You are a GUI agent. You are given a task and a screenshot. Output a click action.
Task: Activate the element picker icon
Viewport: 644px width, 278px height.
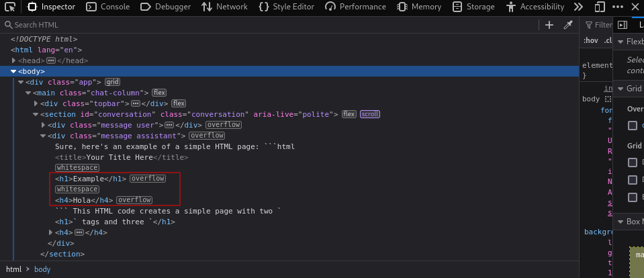[10, 7]
